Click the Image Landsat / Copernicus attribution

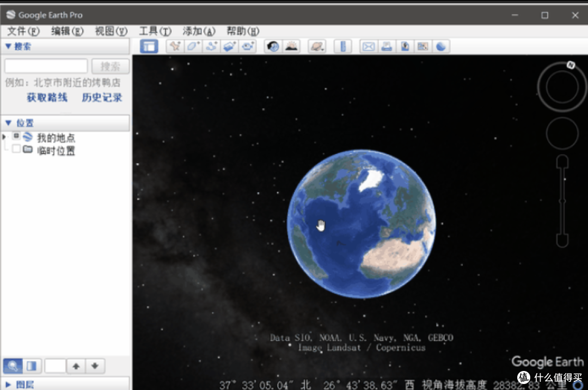(x=362, y=348)
